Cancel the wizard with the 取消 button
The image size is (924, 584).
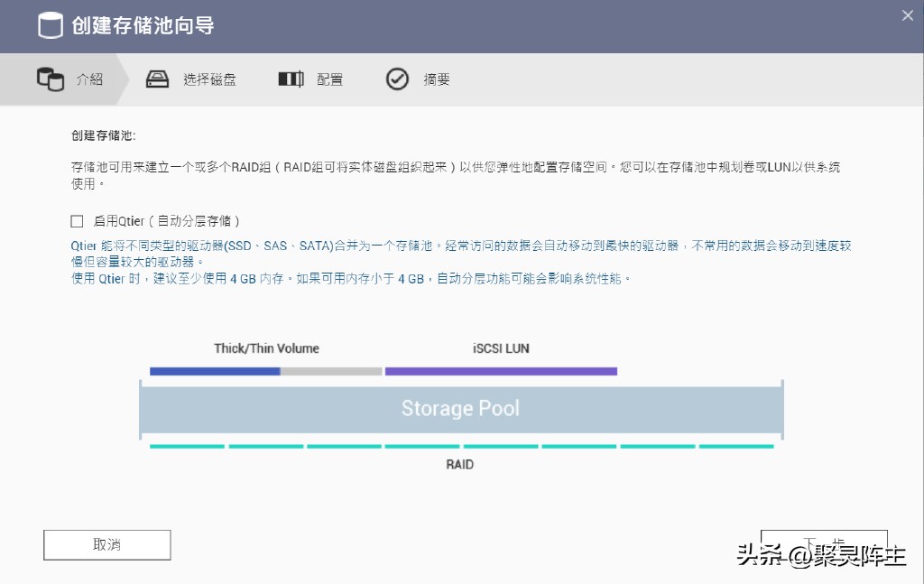pos(106,544)
